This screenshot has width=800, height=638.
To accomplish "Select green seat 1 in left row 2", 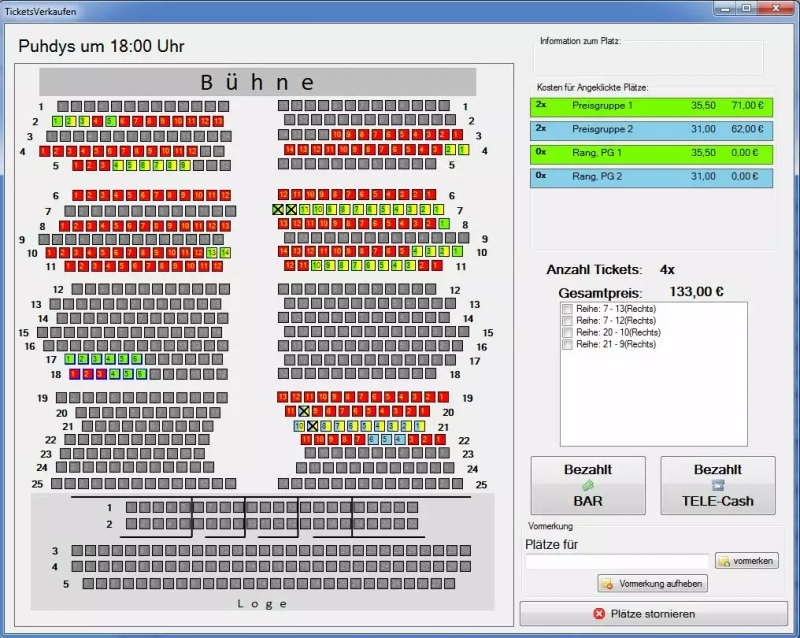I will (57, 121).
